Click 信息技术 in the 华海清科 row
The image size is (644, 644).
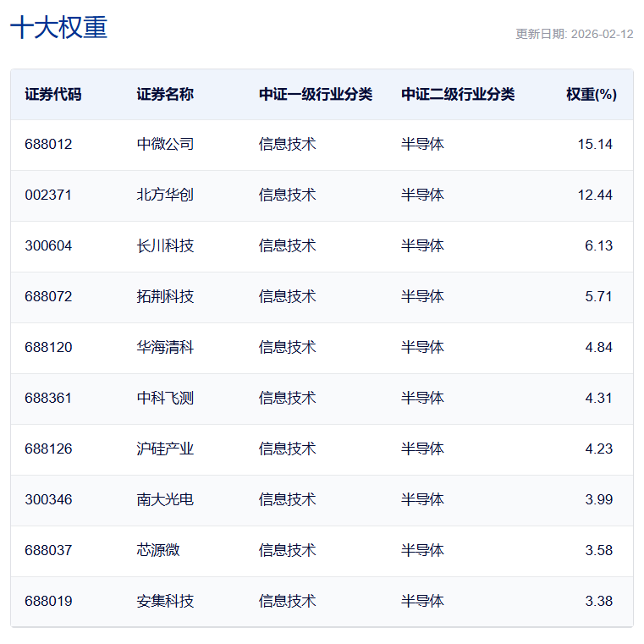click(287, 348)
